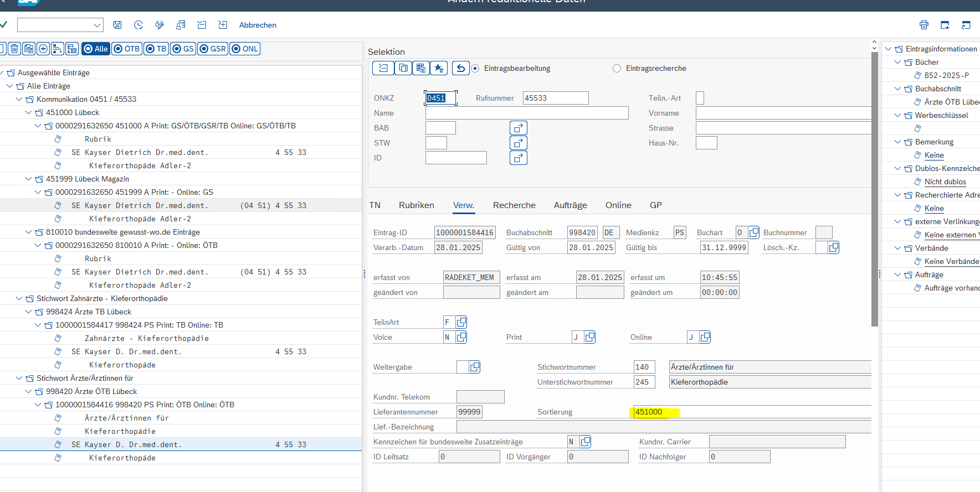Select the Eintragsbearbeitung radio button
980x492 pixels.
(475, 69)
